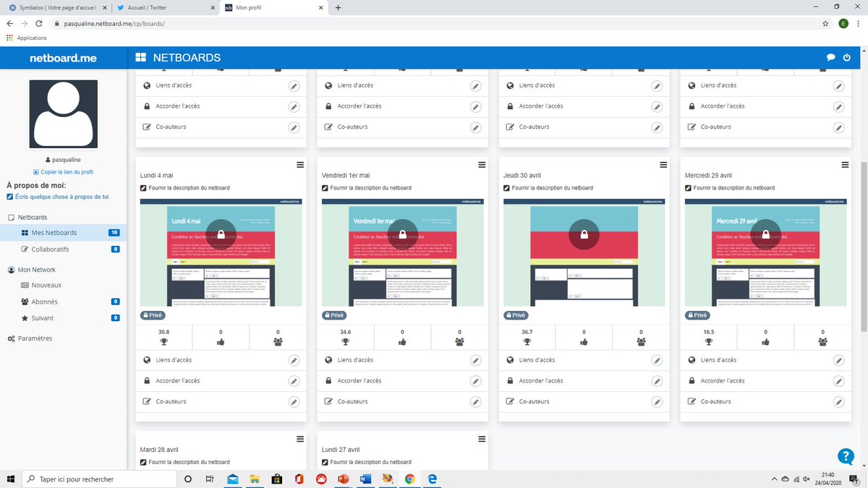The width and height of the screenshot is (868, 488).
Task: Click the Privé badge on Mercredi 29 avril card
Action: pyautogui.click(x=696, y=315)
